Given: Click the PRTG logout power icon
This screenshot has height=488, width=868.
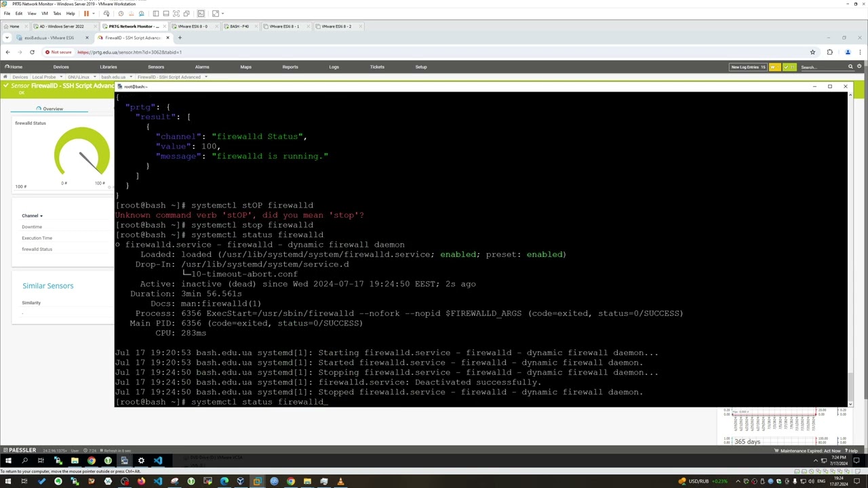Looking at the screenshot, I should click(x=859, y=67).
